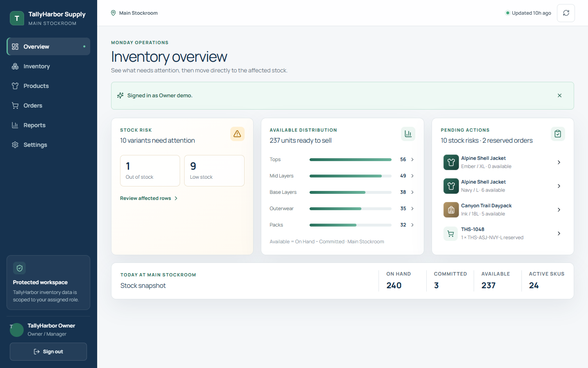Click the Protected workspace shield icon
Screen dimensions: 588x368
point(20,268)
